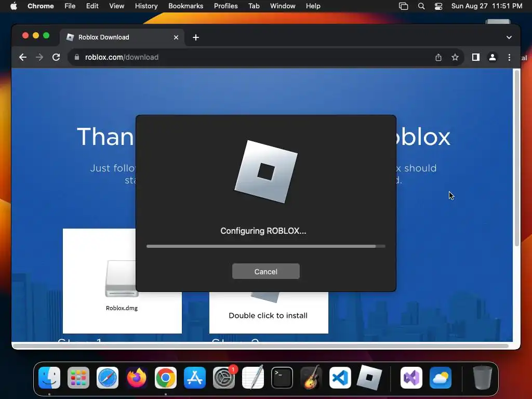The image size is (532, 399).
Task: Open the Edit menu
Action: (x=92, y=6)
